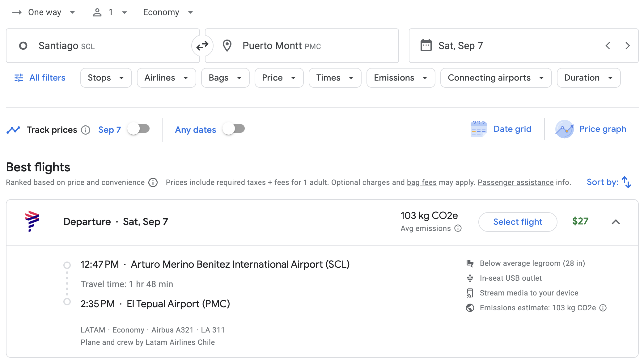Viewport: 644px width, 360px height.
Task: Open the Emissions filter dropdown
Action: point(401,78)
